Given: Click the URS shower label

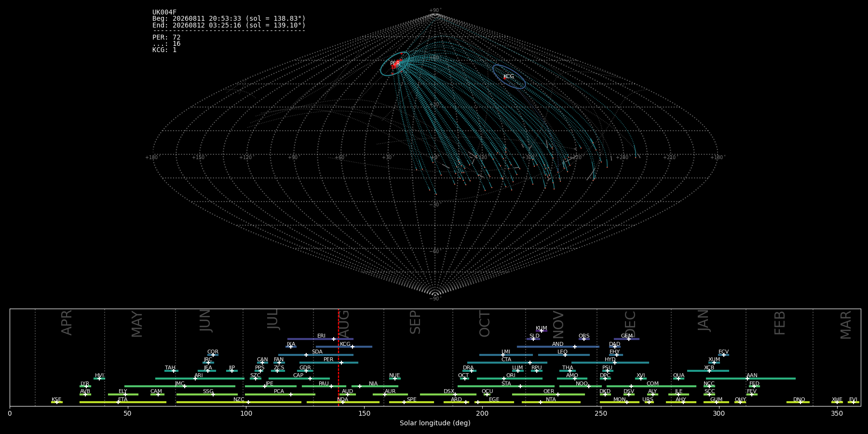Looking at the screenshot, I should tap(648, 400).
